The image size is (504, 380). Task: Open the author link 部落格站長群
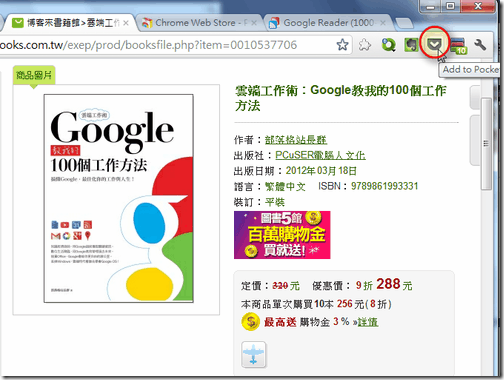click(296, 140)
